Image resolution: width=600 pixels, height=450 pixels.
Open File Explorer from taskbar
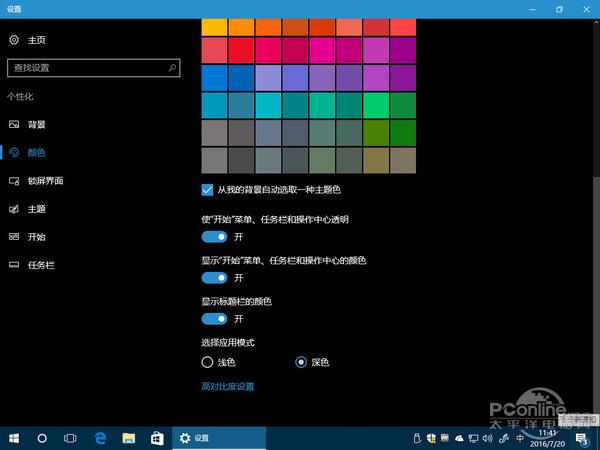click(x=129, y=438)
